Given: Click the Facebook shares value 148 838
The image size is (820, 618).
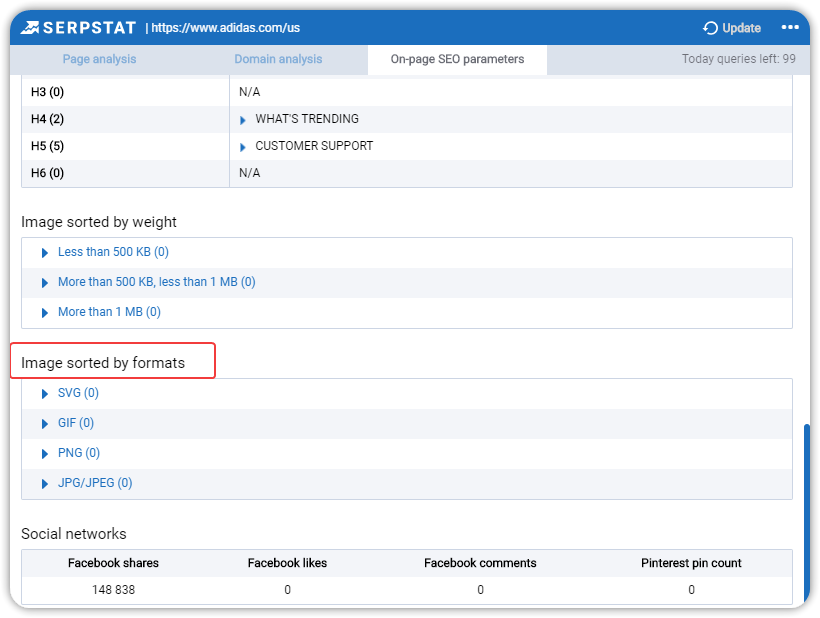Looking at the screenshot, I should [113, 590].
